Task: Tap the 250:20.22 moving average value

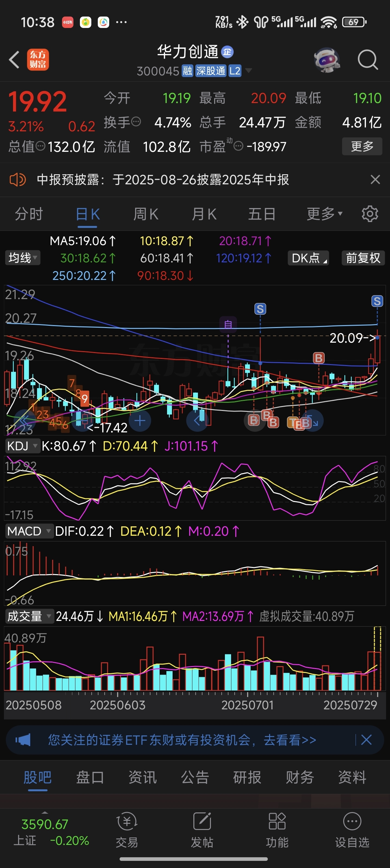Action: tap(84, 276)
